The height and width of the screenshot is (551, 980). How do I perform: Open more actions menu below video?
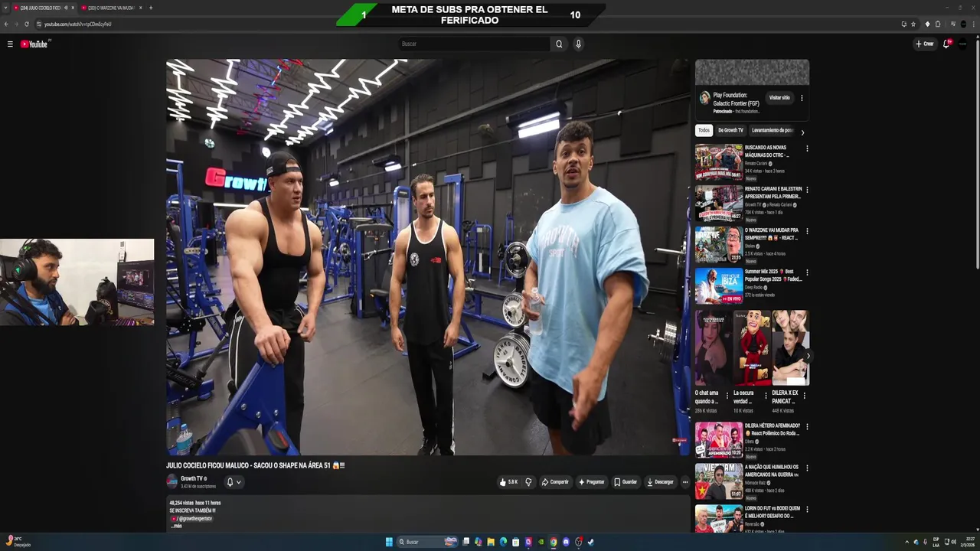pos(685,482)
